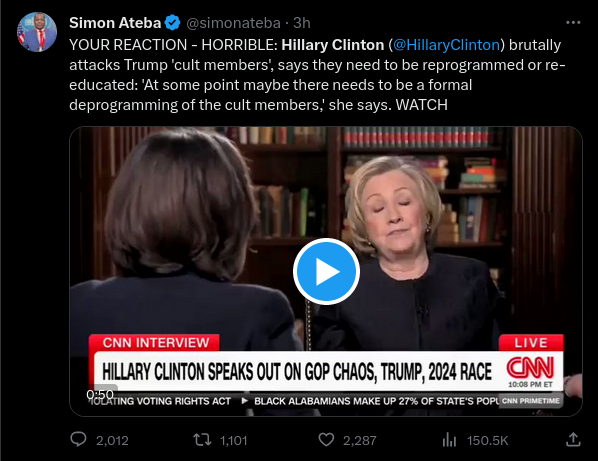Click the tweet body text to expand the post
This screenshot has height=461, width=598.
tap(317, 75)
